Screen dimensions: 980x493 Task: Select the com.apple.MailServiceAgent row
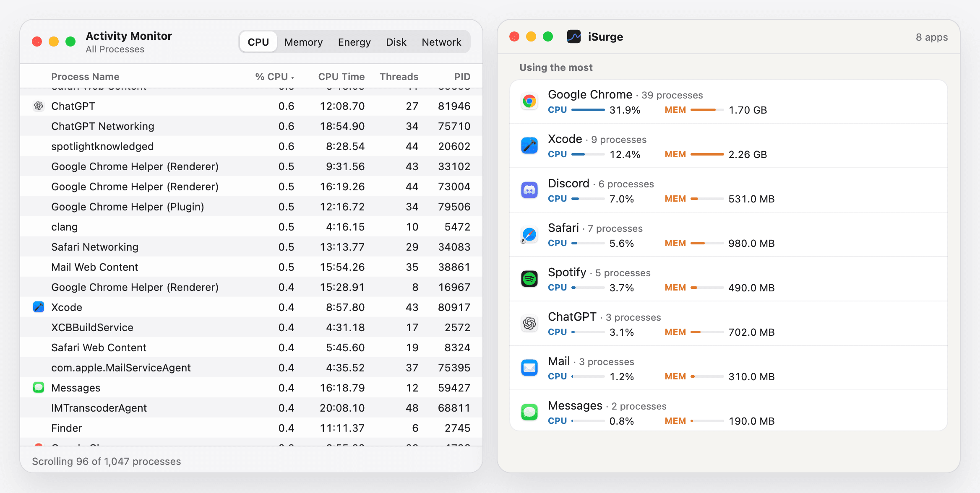(251, 368)
